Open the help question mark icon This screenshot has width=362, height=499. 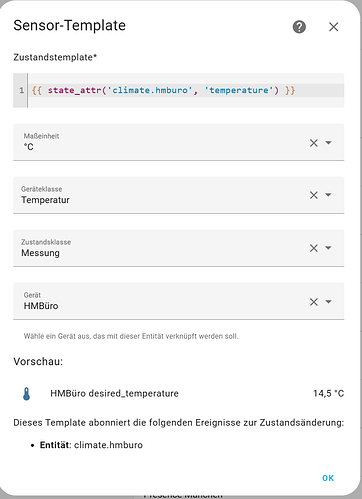(x=299, y=27)
